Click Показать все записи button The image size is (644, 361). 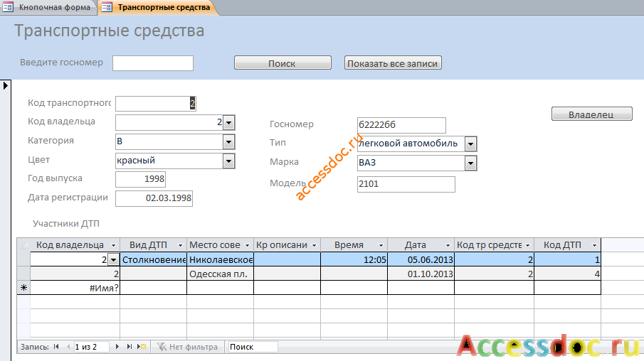[x=393, y=63]
